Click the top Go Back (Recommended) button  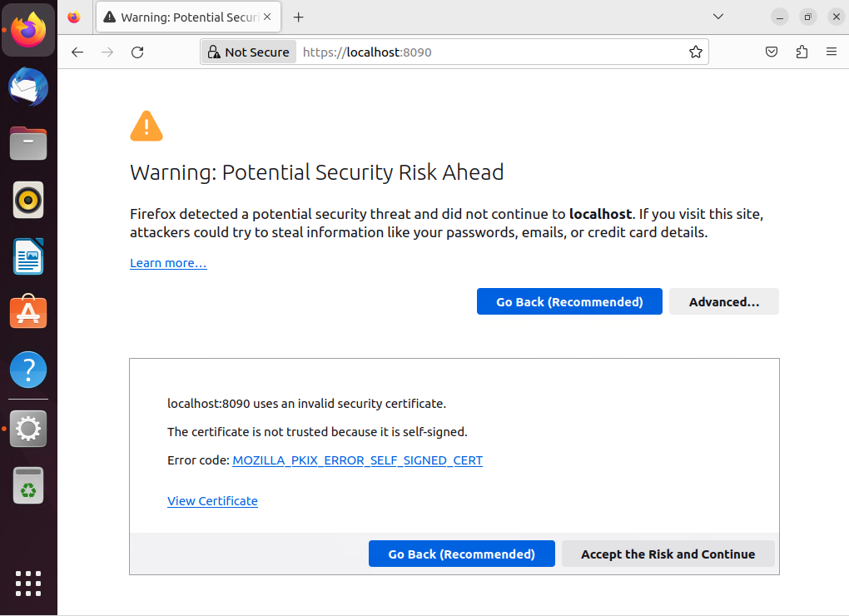pyautogui.click(x=569, y=301)
